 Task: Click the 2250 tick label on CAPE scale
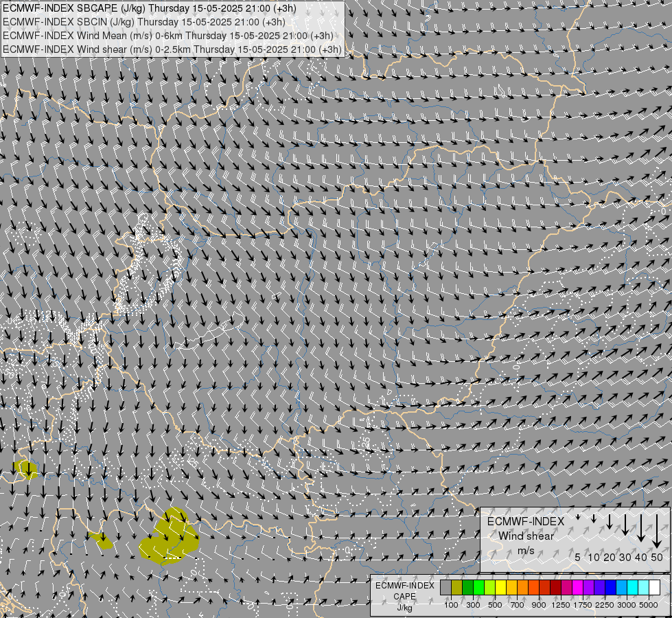tap(605, 605)
